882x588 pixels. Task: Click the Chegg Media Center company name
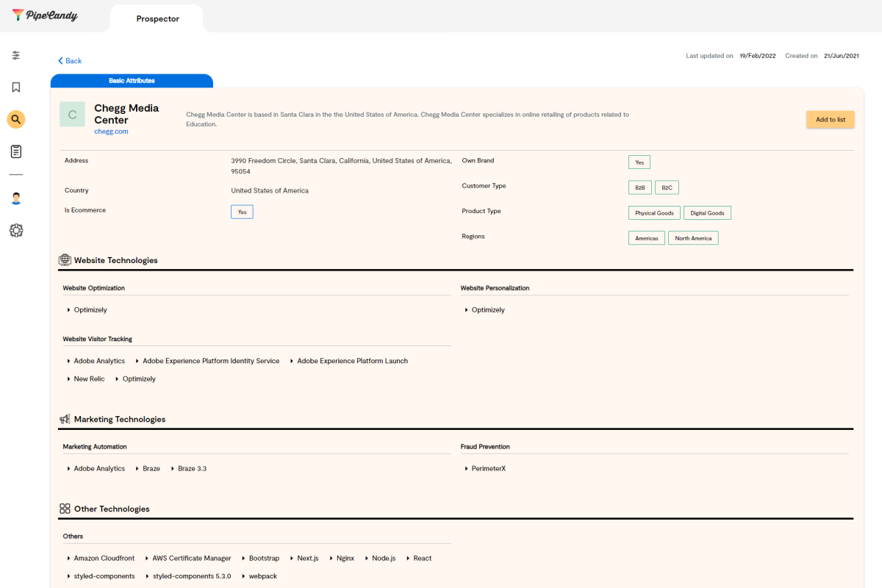(x=126, y=114)
